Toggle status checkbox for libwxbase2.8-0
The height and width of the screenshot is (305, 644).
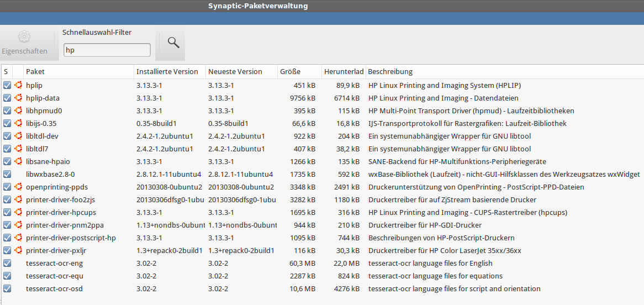pyautogui.click(x=7, y=174)
